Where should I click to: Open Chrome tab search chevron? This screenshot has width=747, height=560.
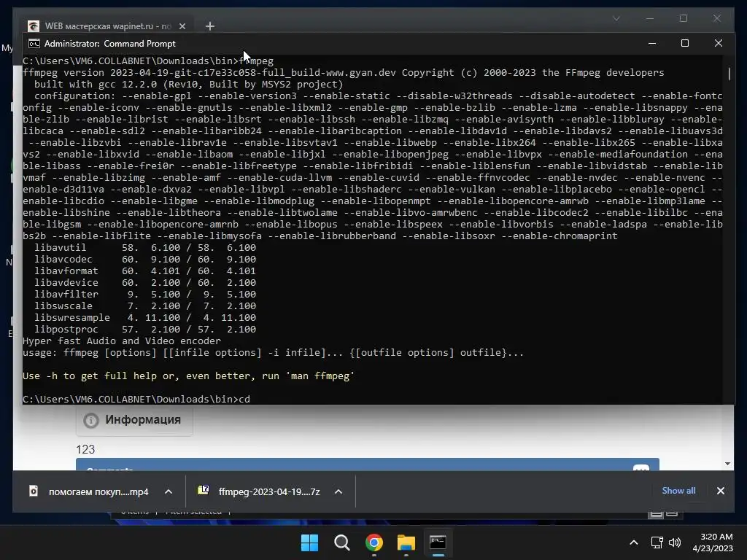pos(616,18)
